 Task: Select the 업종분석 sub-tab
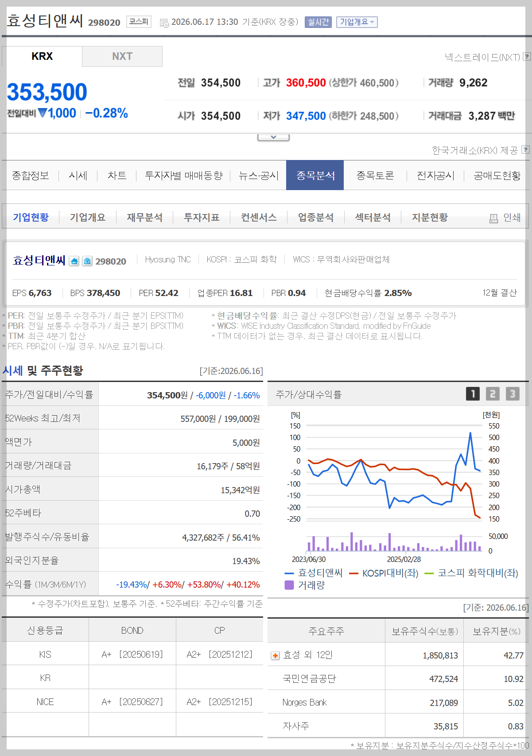click(x=316, y=217)
